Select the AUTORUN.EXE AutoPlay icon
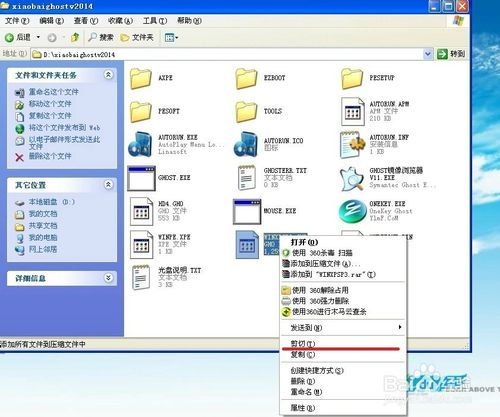This screenshot has height=417, width=500. coord(140,144)
